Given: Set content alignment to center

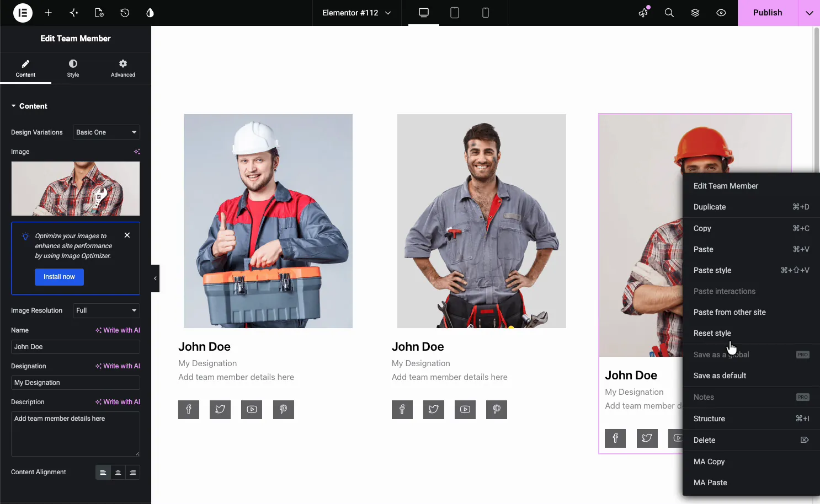Looking at the screenshot, I should coord(118,473).
